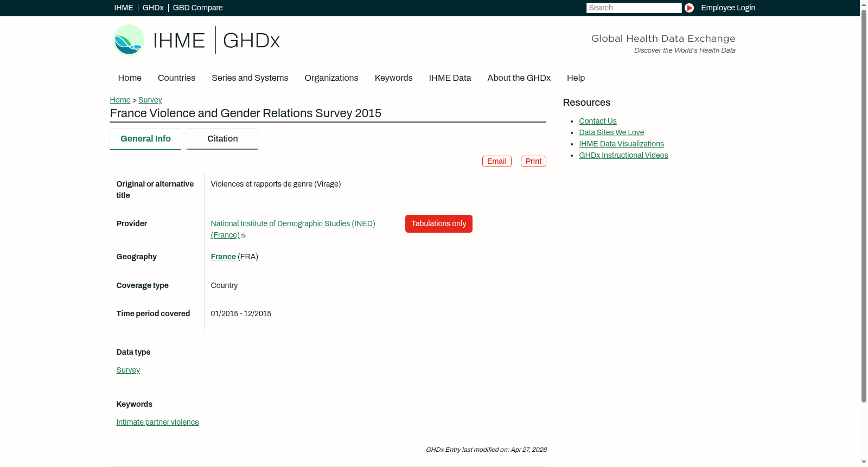Click the Print button

point(533,162)
